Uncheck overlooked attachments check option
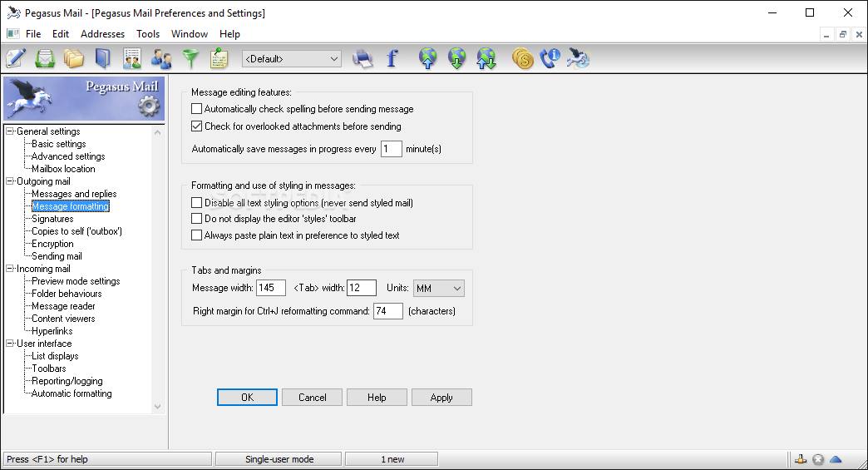 196,126
